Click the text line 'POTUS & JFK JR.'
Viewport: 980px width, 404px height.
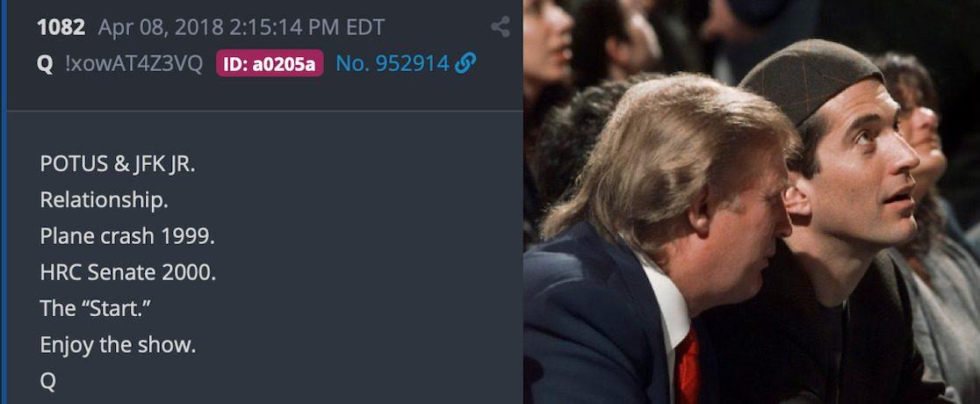tap(118, 164)
